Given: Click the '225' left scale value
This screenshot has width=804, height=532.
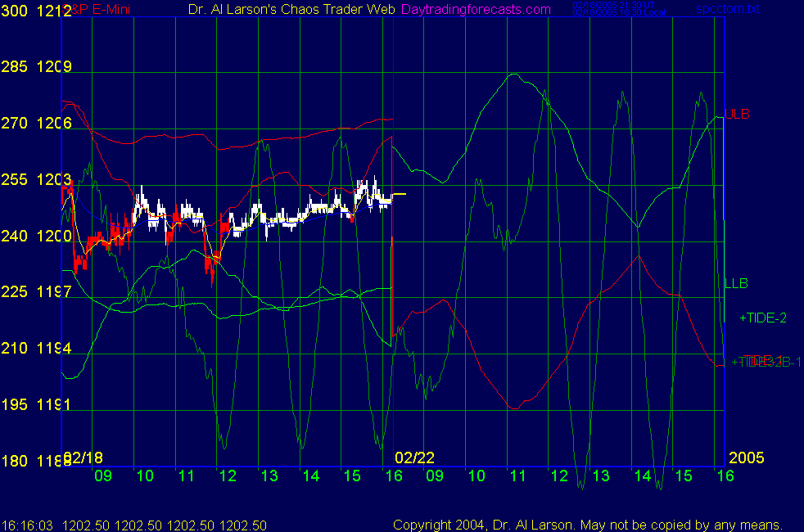Looking at the screenshot, I should 15,291.
